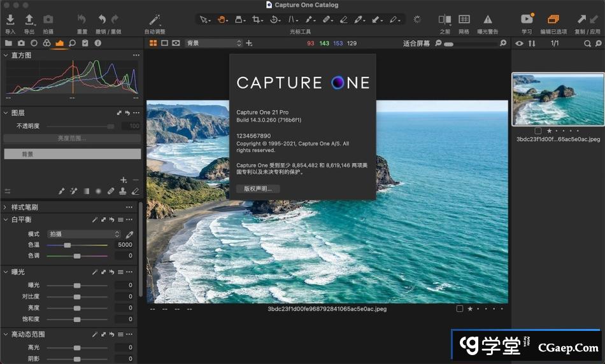Run Auto Adjust (自动调整) magic wand
The image size is (605, 364).
[155, 20]
